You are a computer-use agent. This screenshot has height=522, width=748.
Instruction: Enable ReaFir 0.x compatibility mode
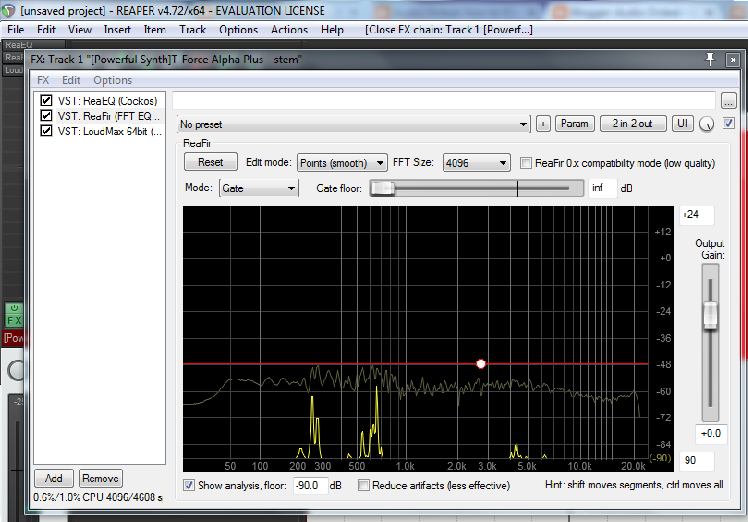point(526,163)
